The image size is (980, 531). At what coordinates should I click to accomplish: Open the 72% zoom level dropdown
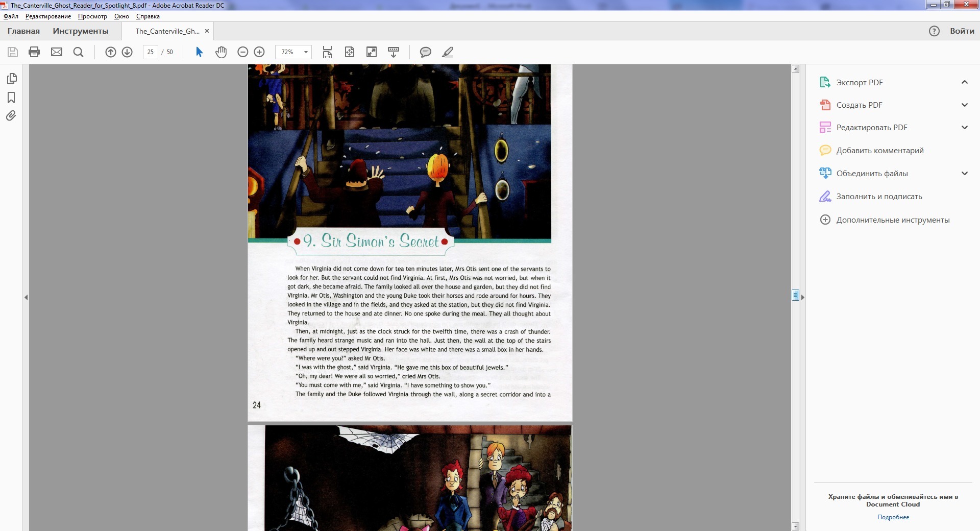click(306, 52)
